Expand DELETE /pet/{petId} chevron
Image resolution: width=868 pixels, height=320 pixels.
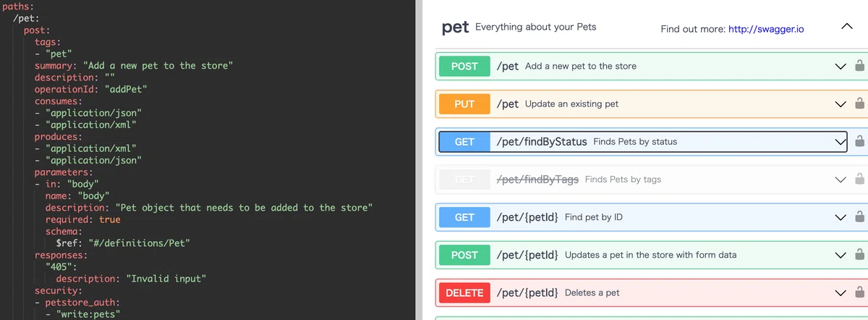[x=840, y=292]
